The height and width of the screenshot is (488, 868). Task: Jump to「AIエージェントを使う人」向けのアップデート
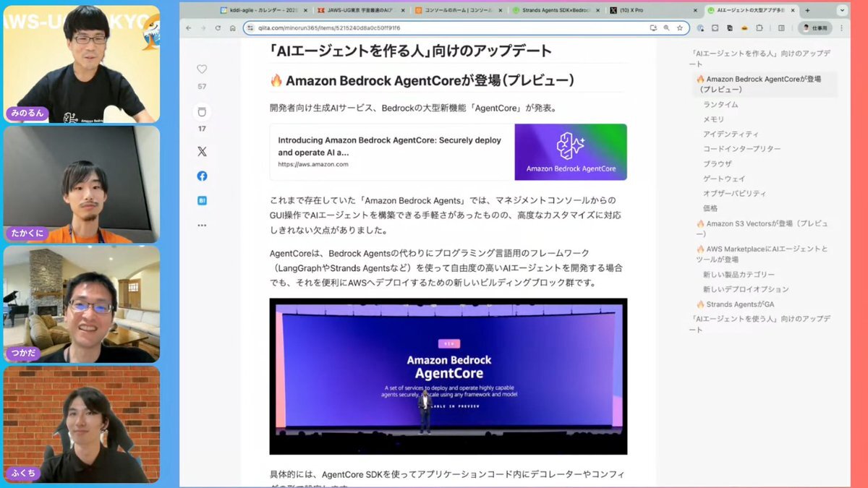coord(759,324)
